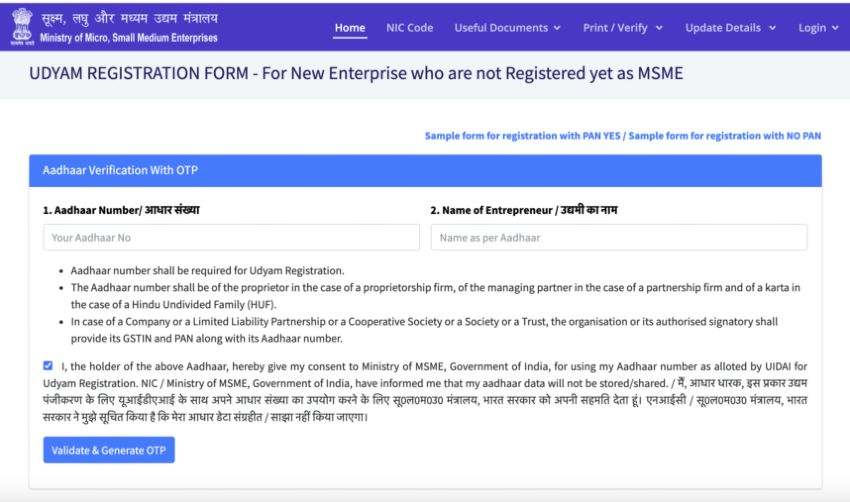Image resolution: width=850 pixels, height=502 pixels.
Task: Open the Login dropdown menu
Action: pyautogui.click(x=818, y=28)
